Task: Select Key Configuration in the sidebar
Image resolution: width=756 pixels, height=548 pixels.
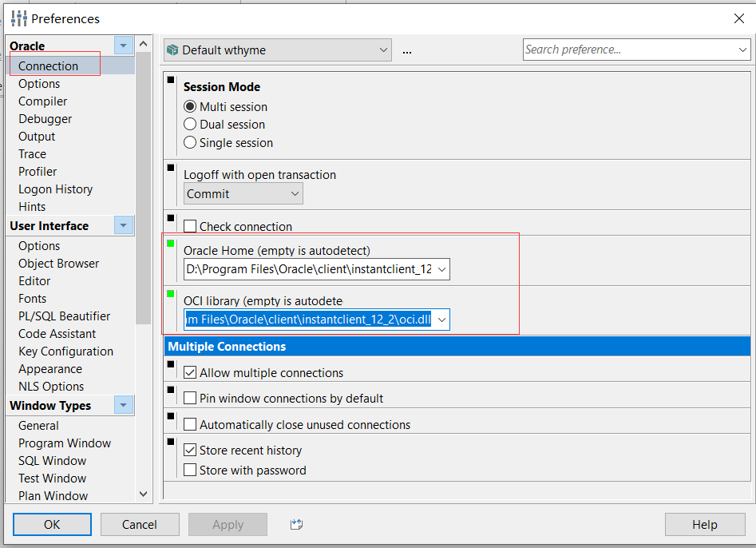Action: point(66,351)
